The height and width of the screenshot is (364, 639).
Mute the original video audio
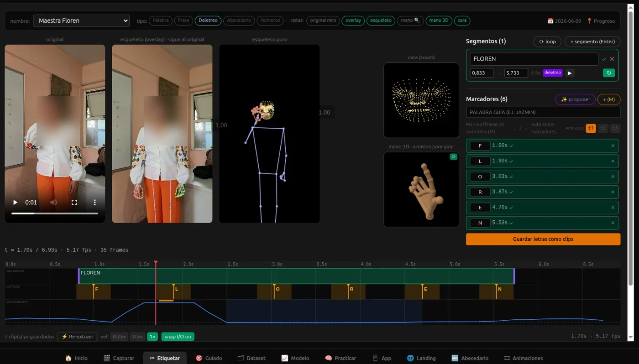[x=54, y=203]
